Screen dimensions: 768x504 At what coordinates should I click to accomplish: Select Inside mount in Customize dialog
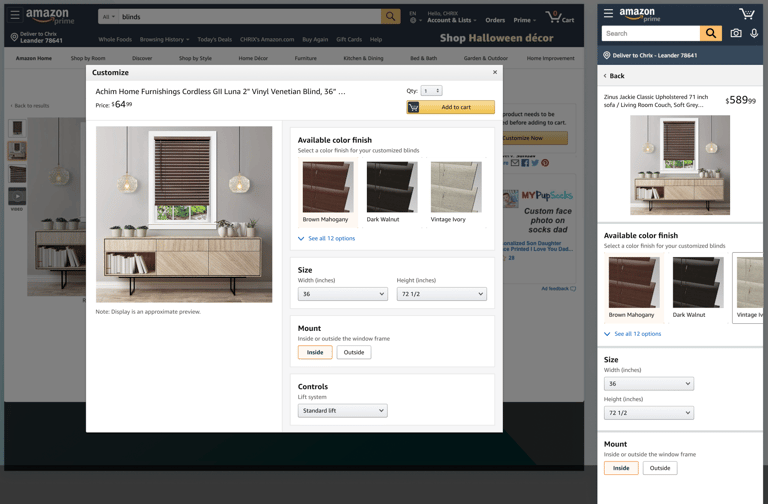(x=315, y=352)
